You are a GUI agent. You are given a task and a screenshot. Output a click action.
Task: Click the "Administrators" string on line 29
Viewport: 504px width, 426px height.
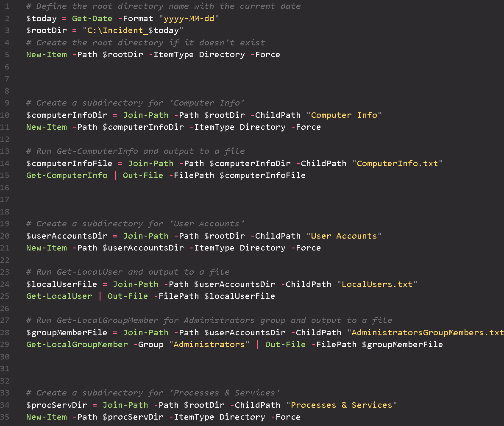point(209,345)
